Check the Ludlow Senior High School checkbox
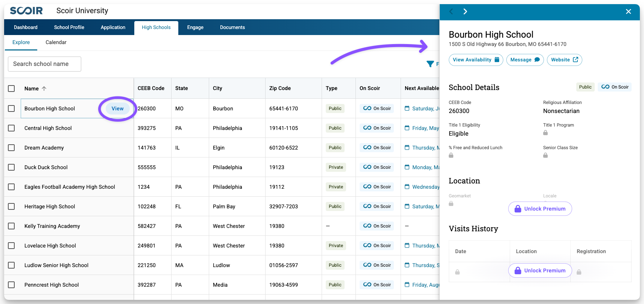Screen dimensions: 644x304 11,265
